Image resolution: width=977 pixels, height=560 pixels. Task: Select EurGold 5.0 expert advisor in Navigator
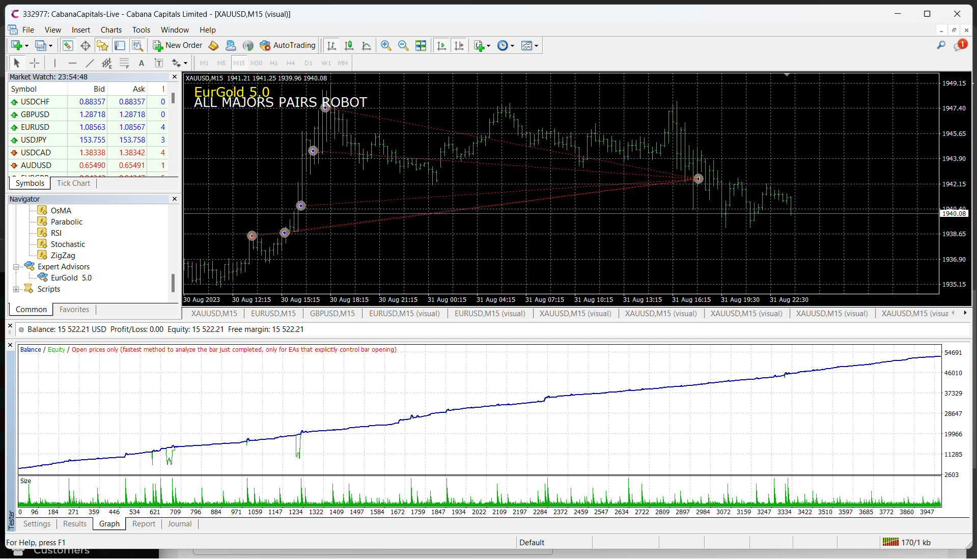(71, 278)
